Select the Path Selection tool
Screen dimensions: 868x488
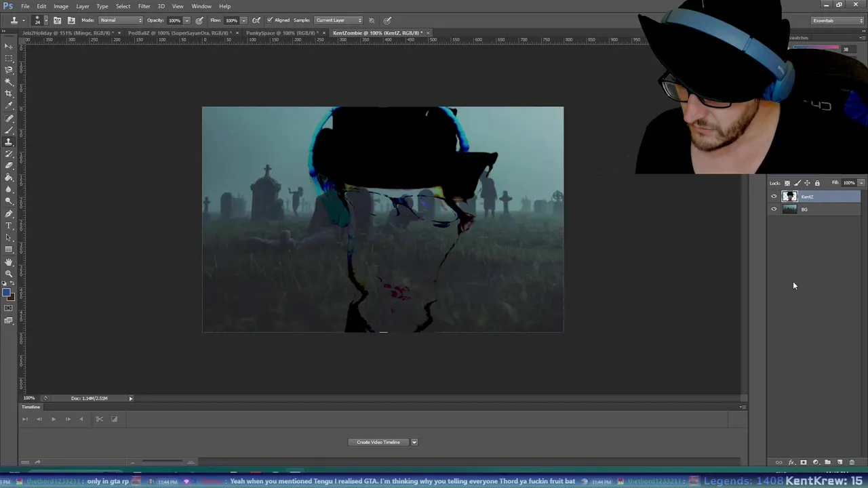click(x=9, y=237)
